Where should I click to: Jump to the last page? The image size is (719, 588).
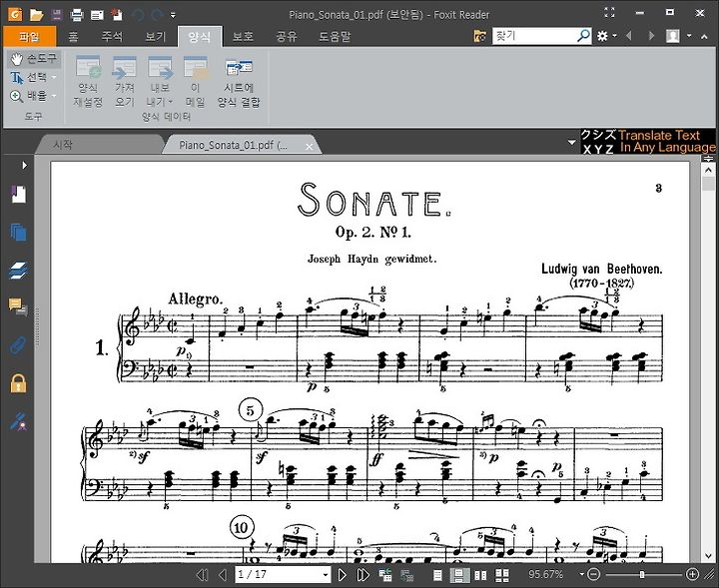[x=362, y=574]
